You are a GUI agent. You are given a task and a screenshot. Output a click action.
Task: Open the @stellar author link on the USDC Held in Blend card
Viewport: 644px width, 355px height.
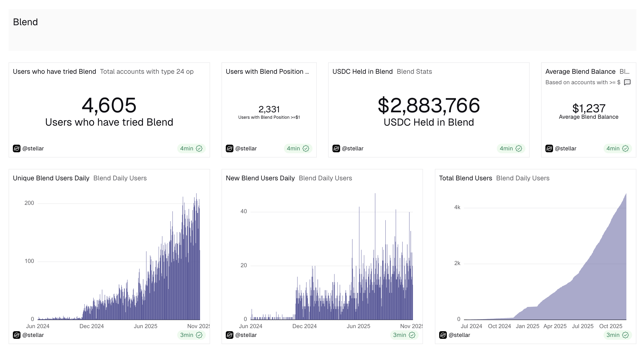pyautogui.click(x=353, y=148)
